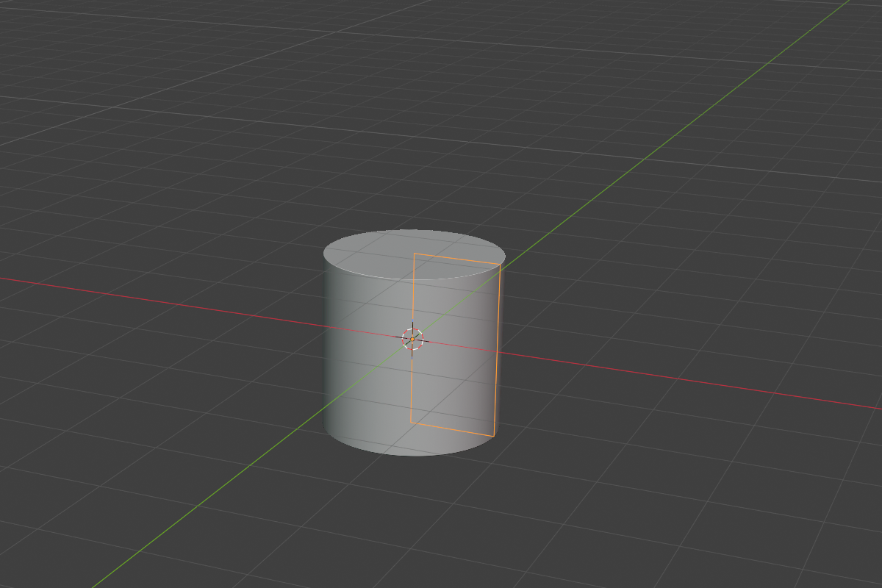Select the orange-outlined face of the cylinder
The height and width of the screenshot is (588, 882).
(455, 344)
